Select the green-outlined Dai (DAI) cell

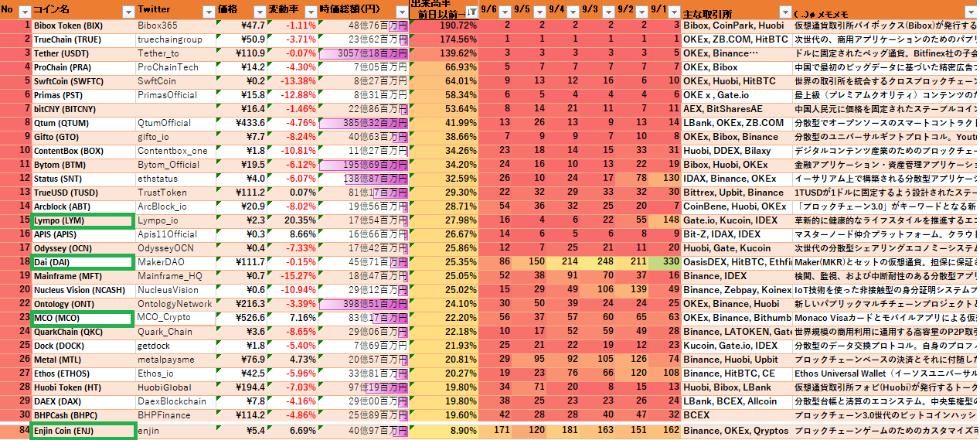tap(81, 262)
